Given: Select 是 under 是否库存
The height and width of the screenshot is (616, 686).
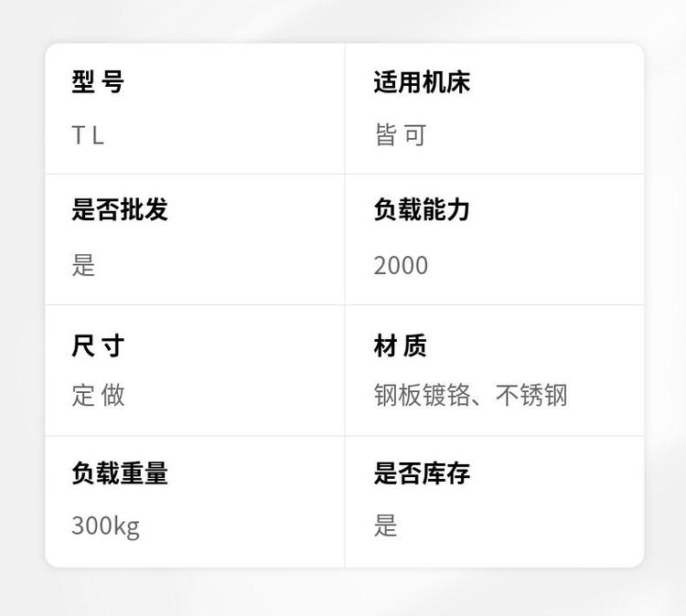Looking at the screenshot, I should click(x=386, y=526).
